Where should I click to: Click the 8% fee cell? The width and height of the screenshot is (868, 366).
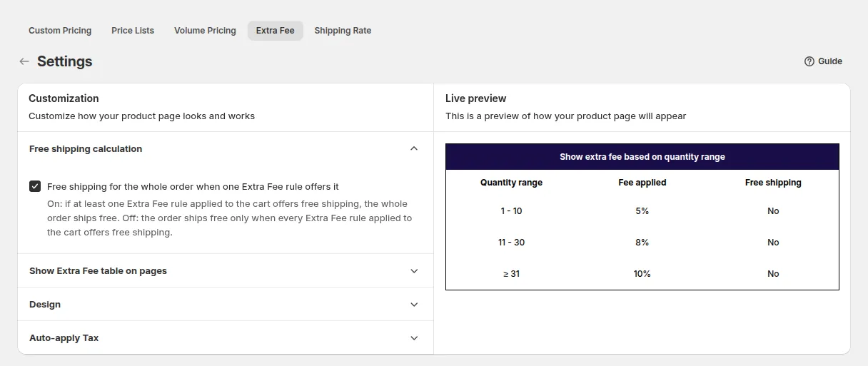(642, 243)
